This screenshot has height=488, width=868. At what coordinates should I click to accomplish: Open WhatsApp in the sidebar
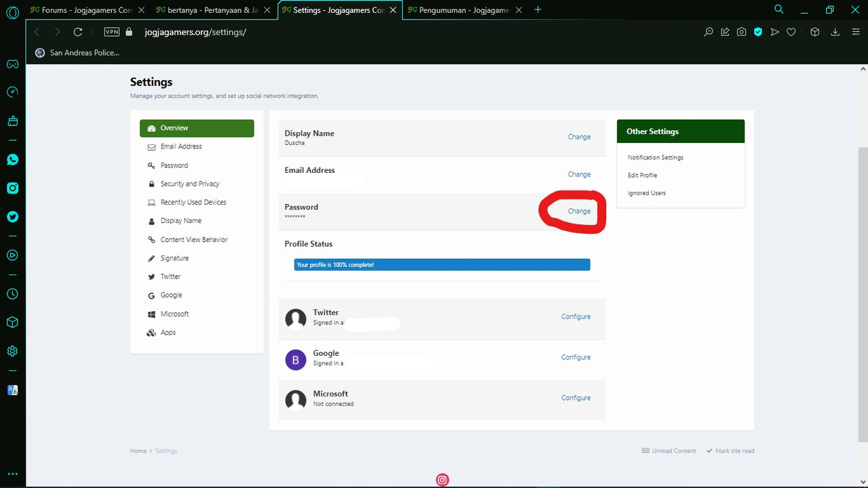tap(12, 160)
